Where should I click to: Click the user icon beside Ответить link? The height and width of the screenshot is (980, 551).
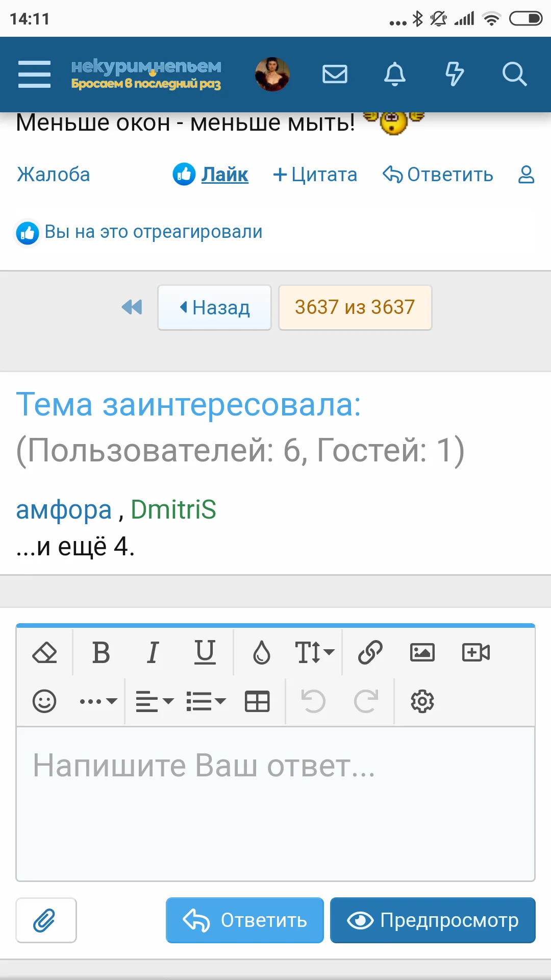[526, 175]
